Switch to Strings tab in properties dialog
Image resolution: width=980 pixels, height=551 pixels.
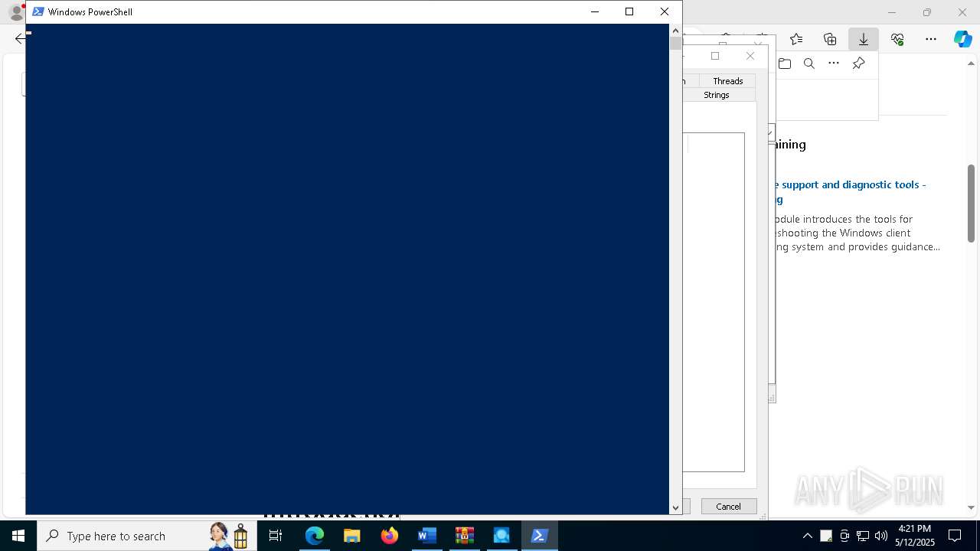click(717, 95)
